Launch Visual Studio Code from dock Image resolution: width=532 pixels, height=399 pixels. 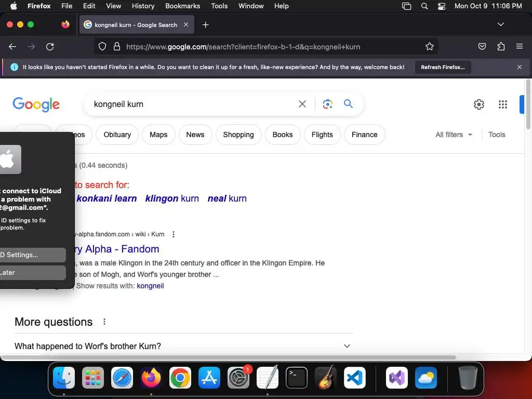354,378
